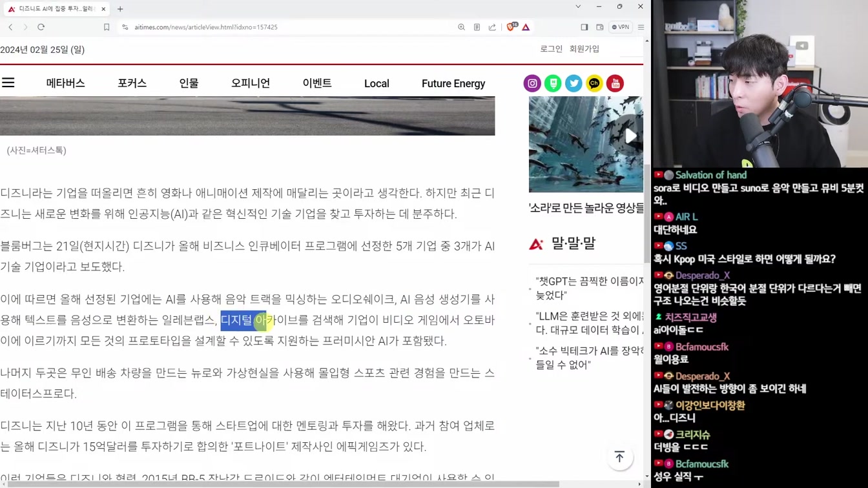Click the scroll-to-top arrow button
Viewport: 868px width, 488px height.
coord(619,457)
